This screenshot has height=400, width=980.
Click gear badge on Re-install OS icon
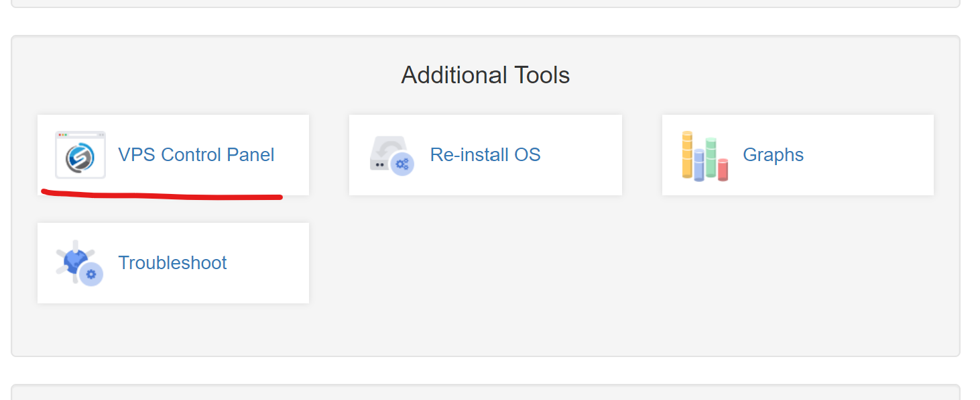click(x=402, y=163)
